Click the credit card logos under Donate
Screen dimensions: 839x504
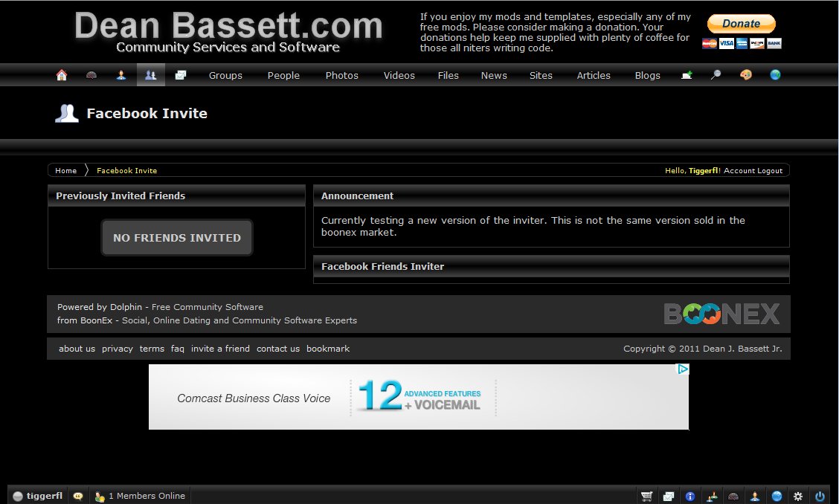coord(742,43)
